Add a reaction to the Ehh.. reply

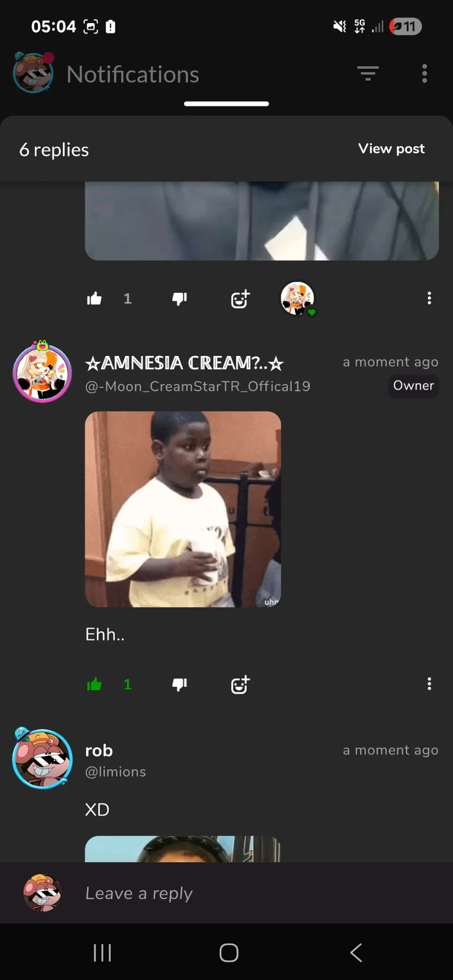click(240, 684)
